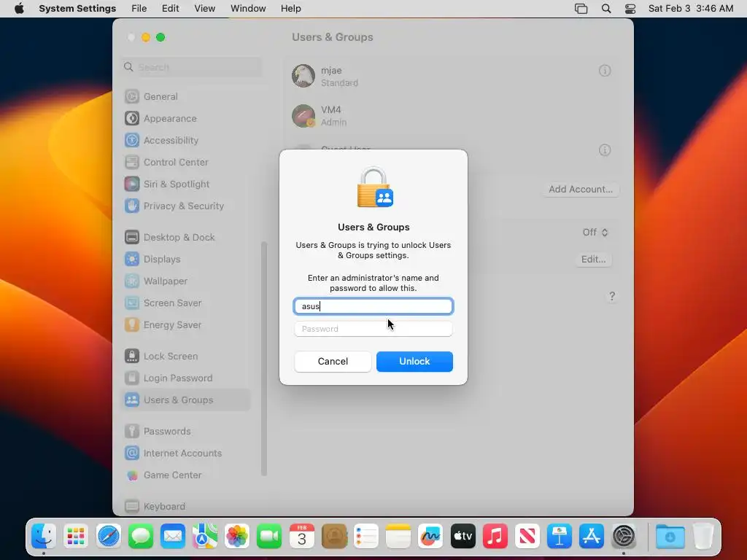The height and width of the screenshot is (560, 747).
Task: Open Appearance settings in sidebar
Action: tap(186, 119)
